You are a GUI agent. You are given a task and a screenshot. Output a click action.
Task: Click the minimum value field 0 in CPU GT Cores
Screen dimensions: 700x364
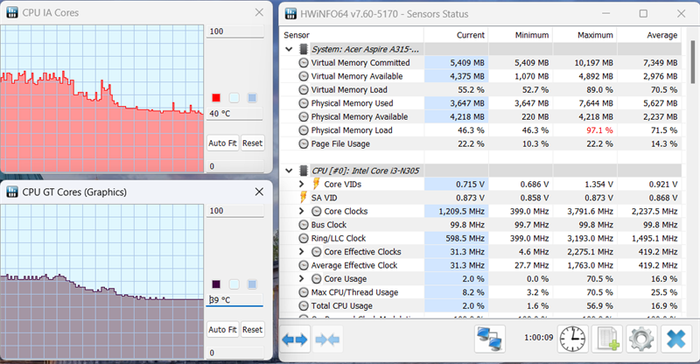point(235,353)
